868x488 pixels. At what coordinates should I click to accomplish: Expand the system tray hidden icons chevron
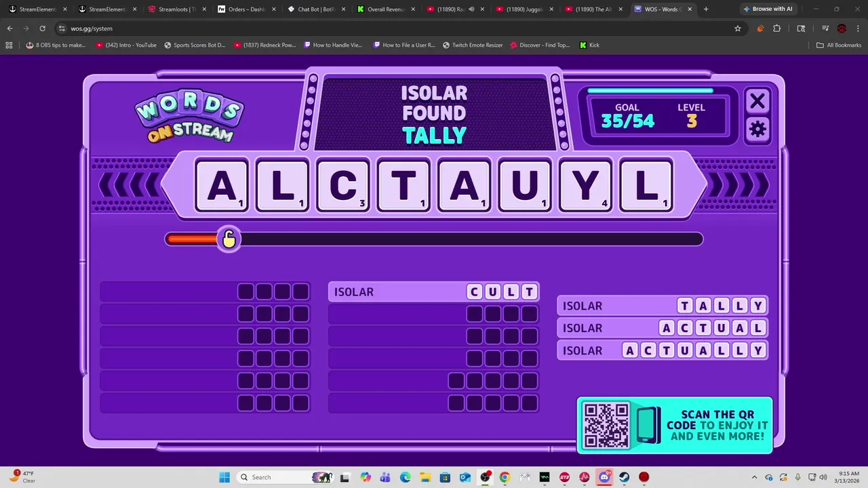tap(754, 477)
